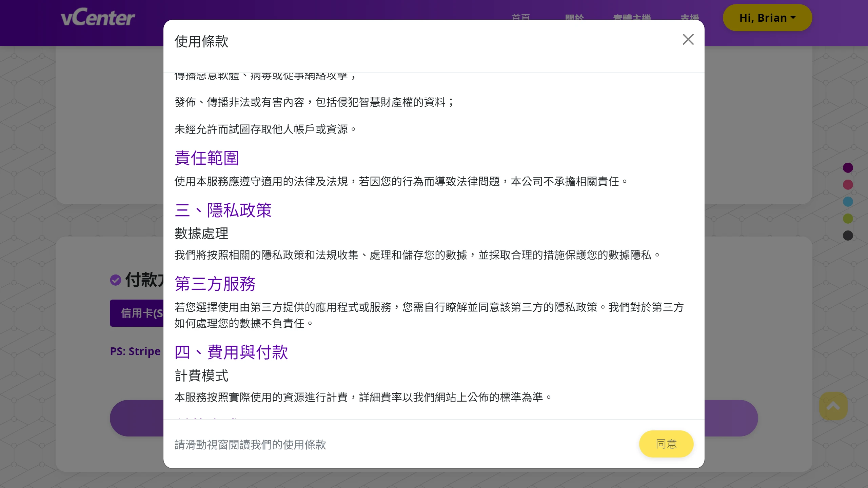Select the red theme color dot
The image size is (868, 488).
click(848, 184)
